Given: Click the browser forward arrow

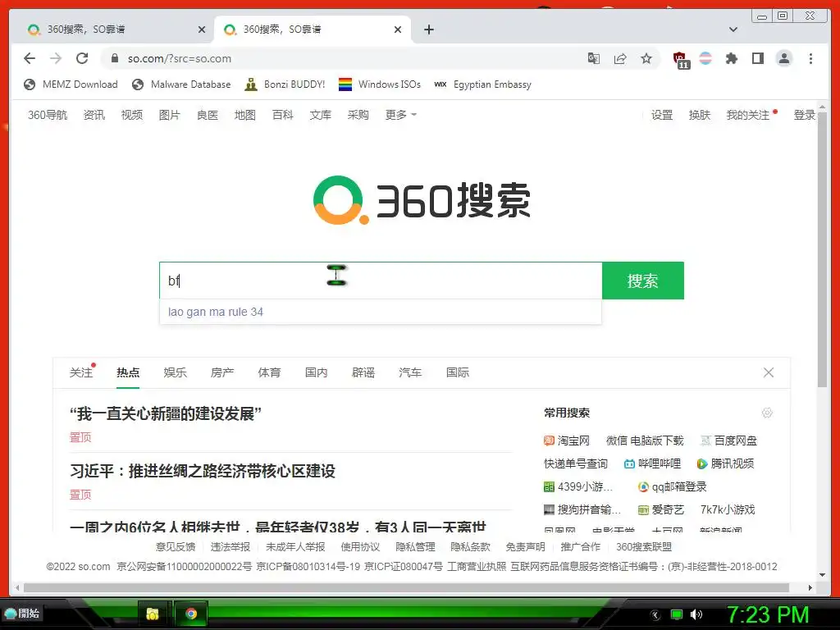Looking at the screenshot, I should 56,58.
